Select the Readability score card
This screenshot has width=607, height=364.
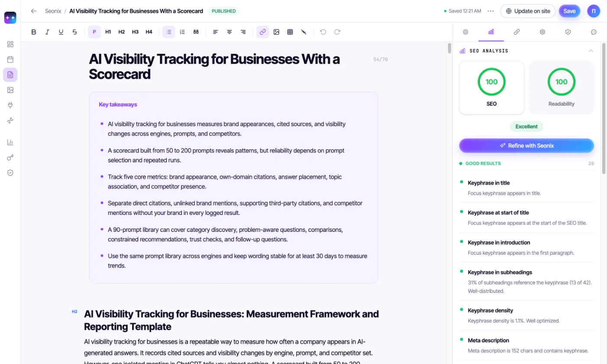tap(562, 88)
